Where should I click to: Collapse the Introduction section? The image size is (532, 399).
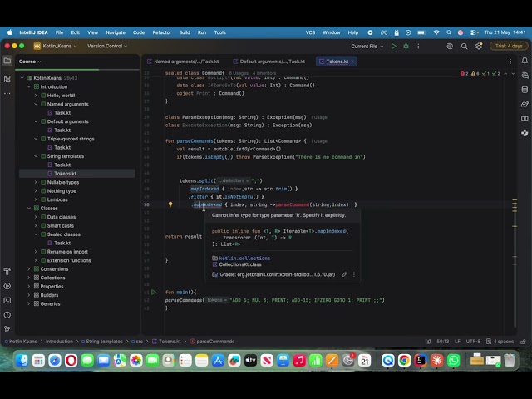29,86
